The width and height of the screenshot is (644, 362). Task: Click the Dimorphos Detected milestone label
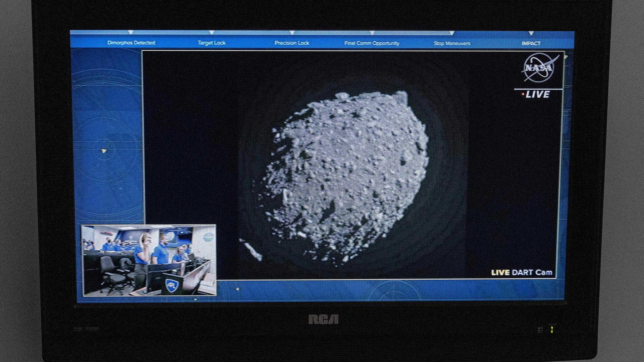(x=131, y=43)
